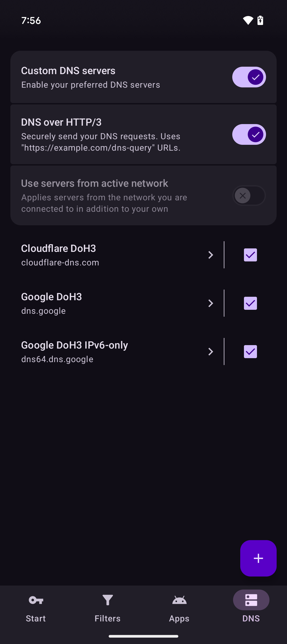Open Google DoH3 chevron arrow
This screenshot has width=287, height=644.
coord(211,303)
